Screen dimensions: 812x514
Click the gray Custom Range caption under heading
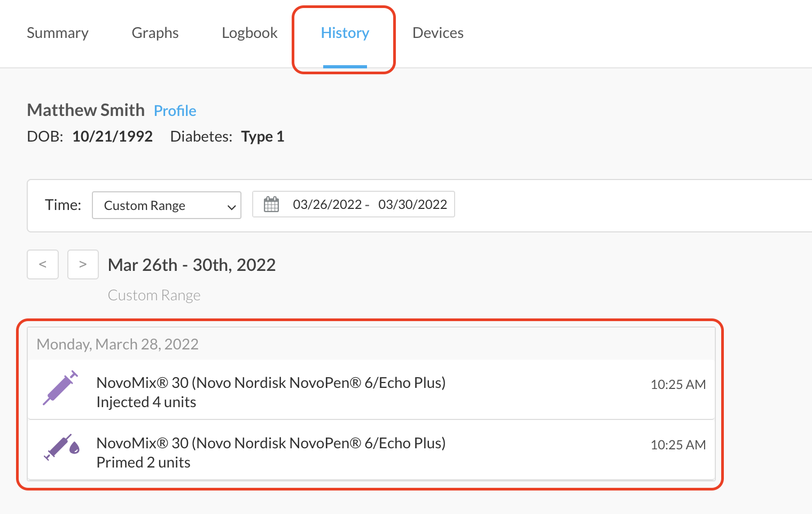[154, 295]
